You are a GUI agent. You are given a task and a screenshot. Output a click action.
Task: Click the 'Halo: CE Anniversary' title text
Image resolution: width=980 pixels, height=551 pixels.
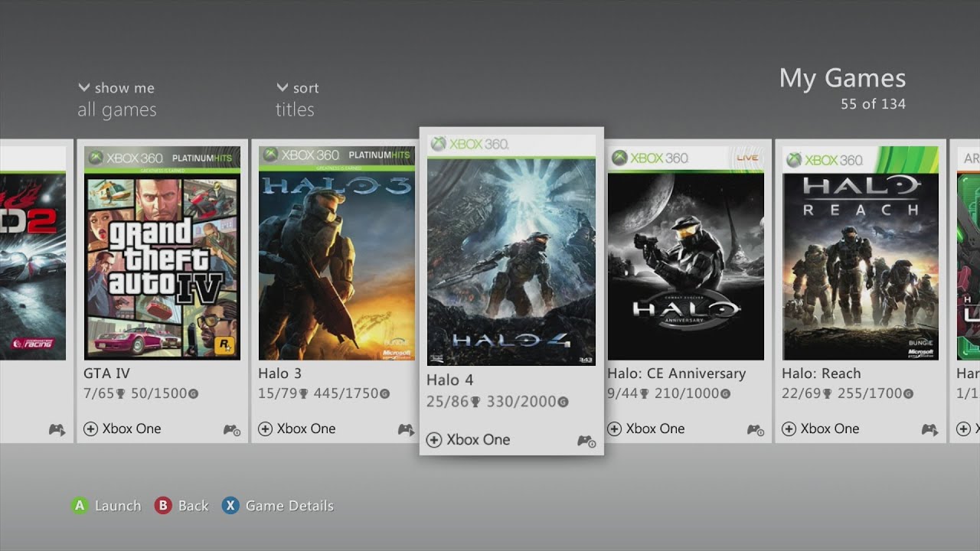(x=677, y=373)
